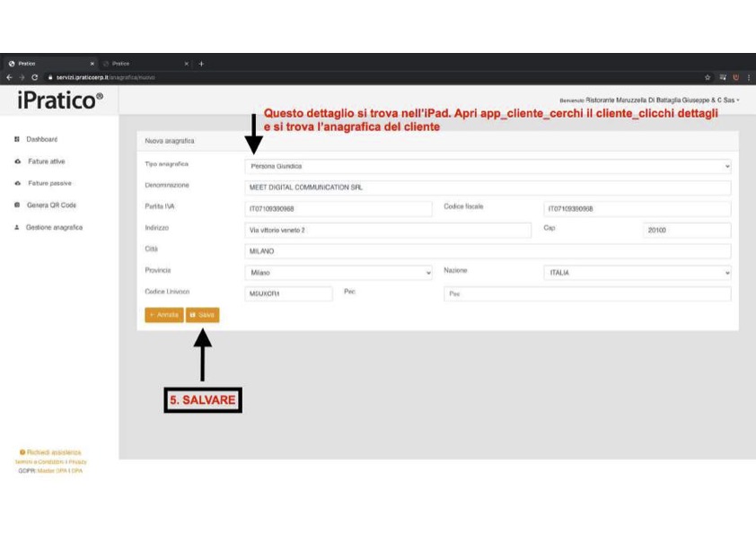Open Gestione anagrafica in the sidebar
756x534 pixels.
point(54,227)
